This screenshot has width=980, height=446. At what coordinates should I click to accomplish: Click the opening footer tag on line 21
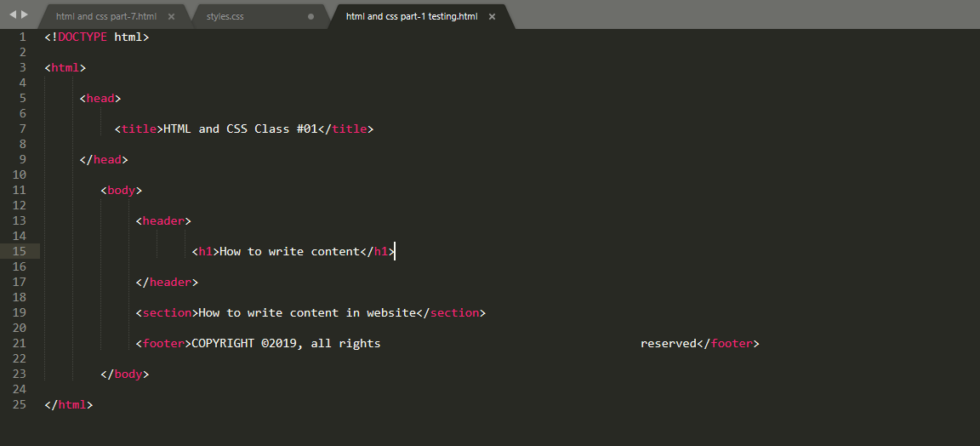tap(163, 343)
